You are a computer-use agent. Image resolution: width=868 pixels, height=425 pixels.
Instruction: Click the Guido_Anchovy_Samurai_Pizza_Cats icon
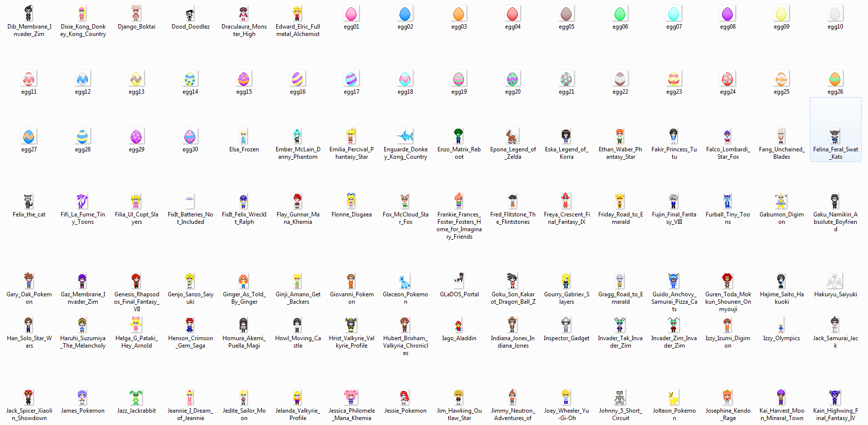tap(674, 281)
